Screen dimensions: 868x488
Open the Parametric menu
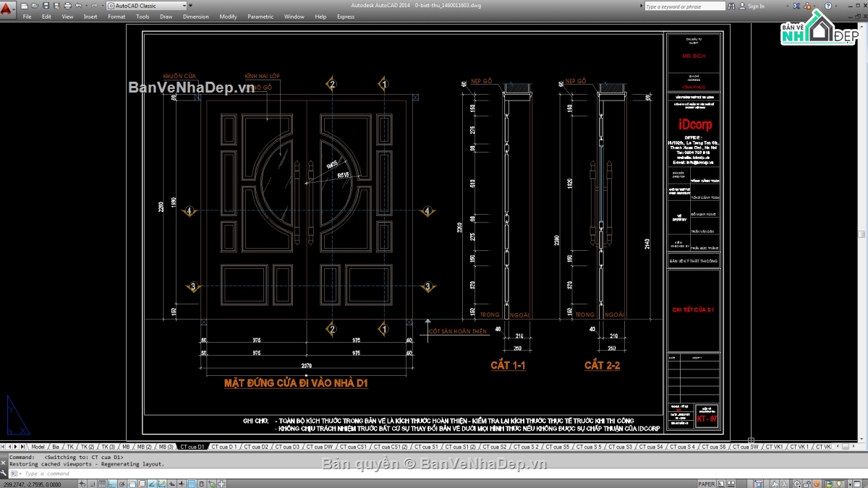[x=260, y=17]
